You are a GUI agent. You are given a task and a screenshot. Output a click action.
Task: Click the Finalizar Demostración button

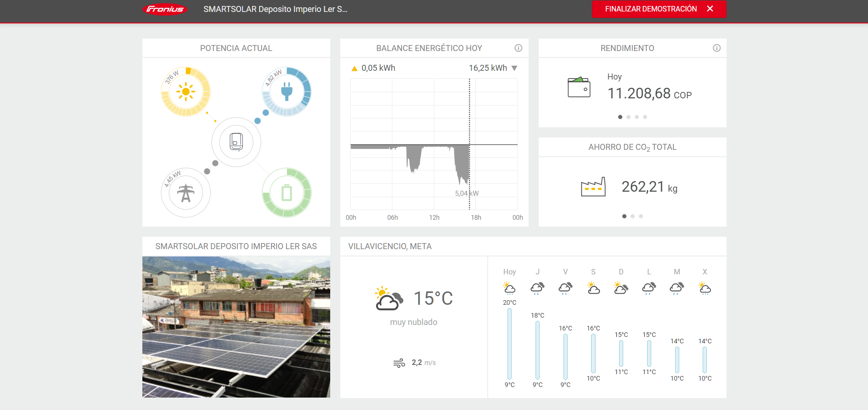click(659, 9)
